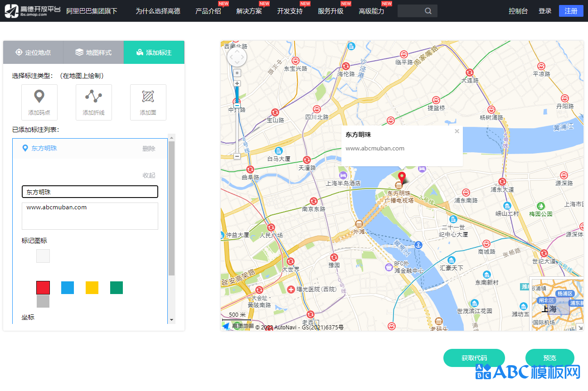Click the blank marker icon box
Image resolution: width=588 pixels, height=391 pixels.
click(43, 256)
